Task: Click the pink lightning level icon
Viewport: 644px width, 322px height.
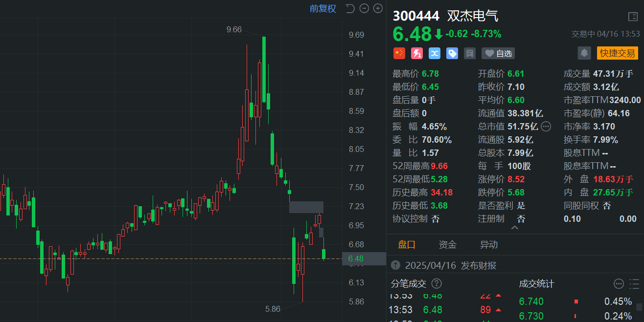Action: click(417, 53)
